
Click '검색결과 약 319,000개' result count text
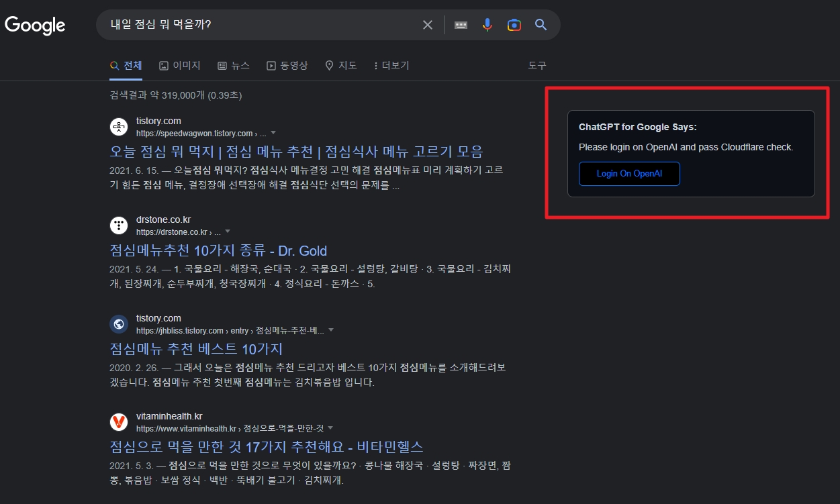pos(175,95)
